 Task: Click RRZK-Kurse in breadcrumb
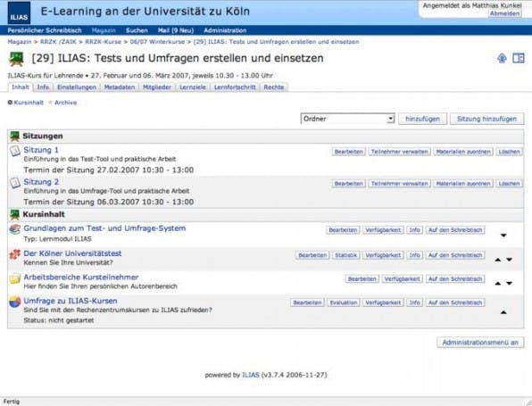[x=103, y=42]
